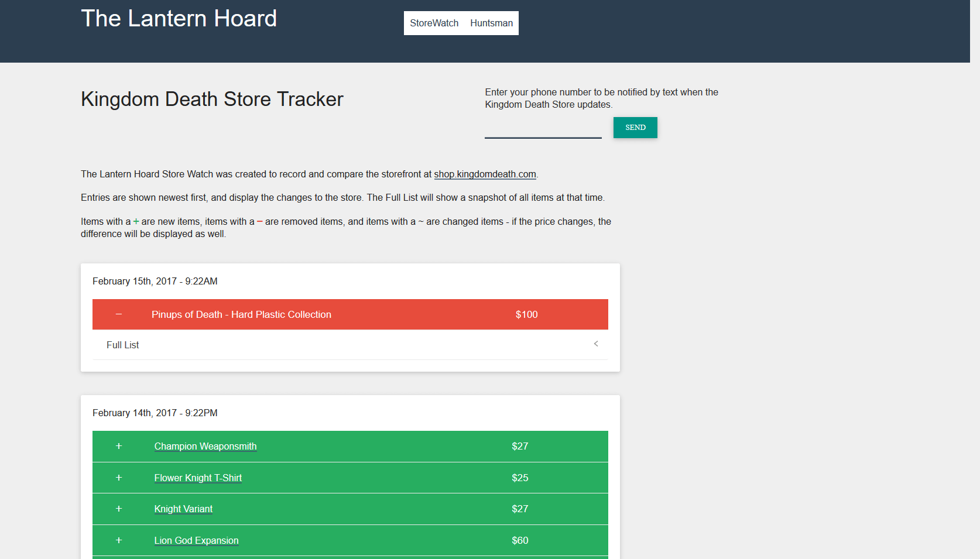Click the Kingdom Death Store Tracker heading

212,99
